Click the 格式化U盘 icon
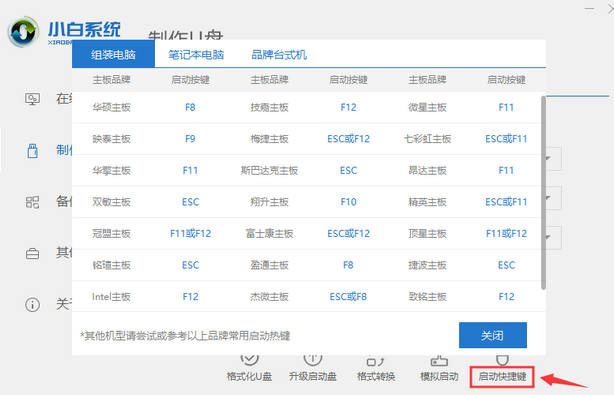This screenshot has height=395, width=614. pyautogui.click(x=249, y=360)
